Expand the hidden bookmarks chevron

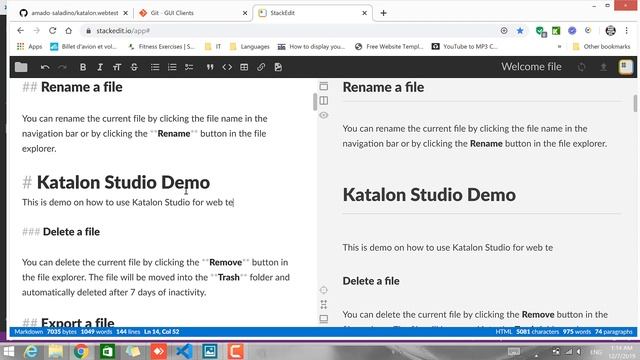click(559, 47)
